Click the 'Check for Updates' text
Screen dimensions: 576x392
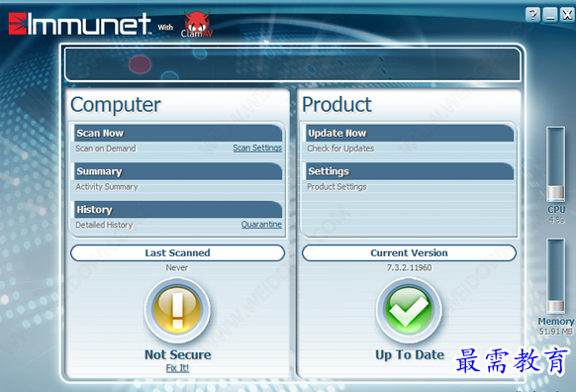coord(340,148)
